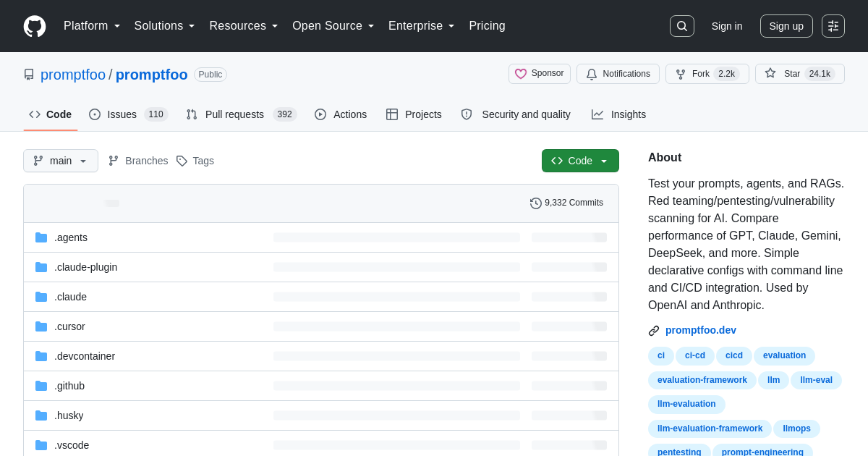Expand the Open Source menu
Image resolution: width=868 pixels, height=456 pixels.
coord(333,26)
